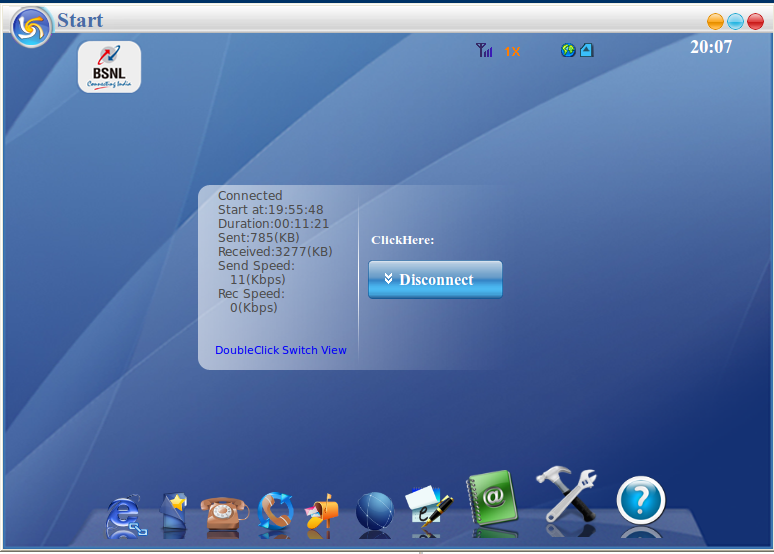Click the 0(Kbps) receive speed value
The height and width of the screenshot is (554, 774).
click(254, 308)
